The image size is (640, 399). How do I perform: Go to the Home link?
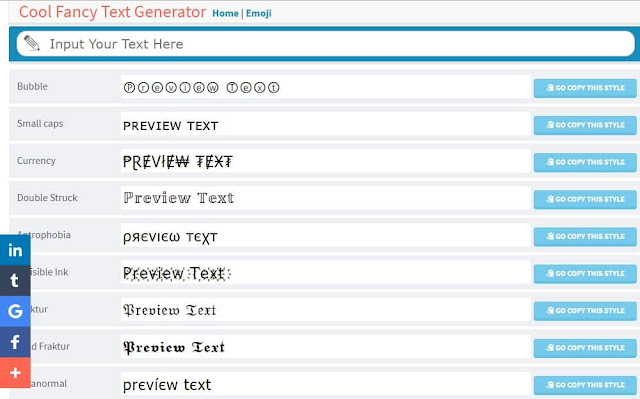click(225, 13)
